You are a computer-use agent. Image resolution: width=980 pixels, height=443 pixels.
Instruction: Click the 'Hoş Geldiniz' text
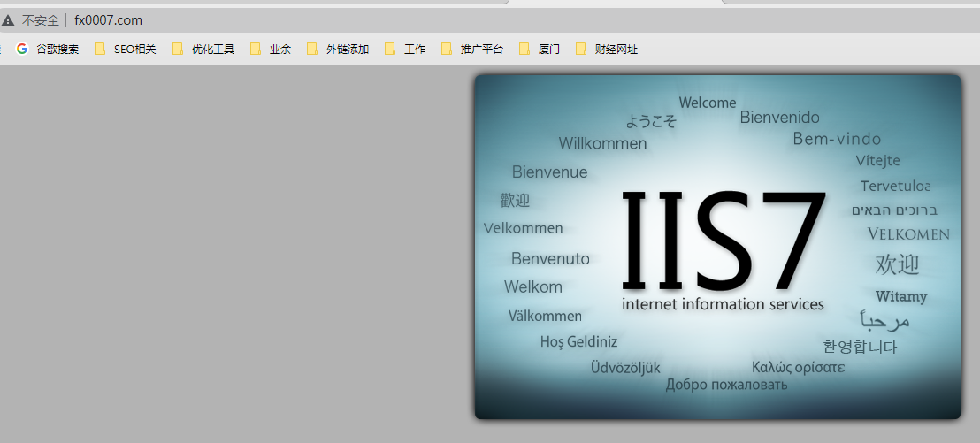coord(578,342)
